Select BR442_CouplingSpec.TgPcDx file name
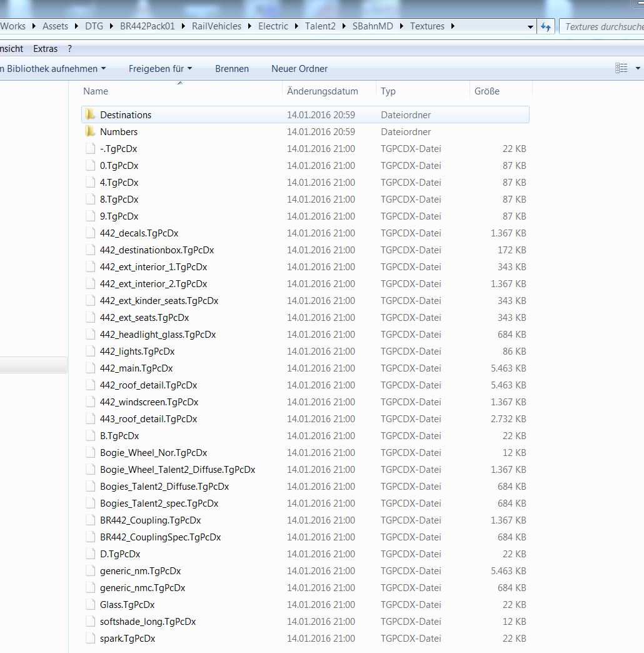Screen dimensions: 644x653 click(160, 537)
